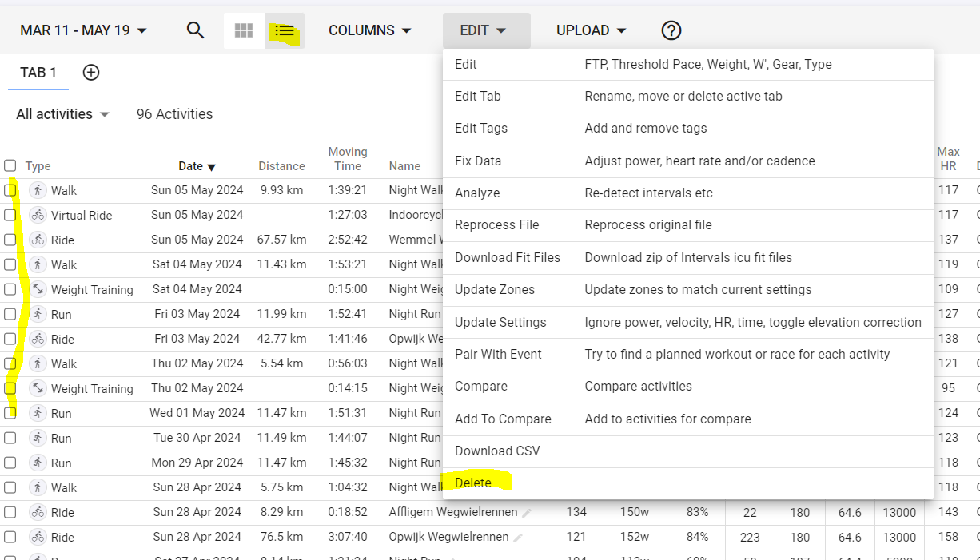Select checkbox for Tue 30 Apr Run
The width and height of the screenshot is (980, 560).
coord(10,438)
